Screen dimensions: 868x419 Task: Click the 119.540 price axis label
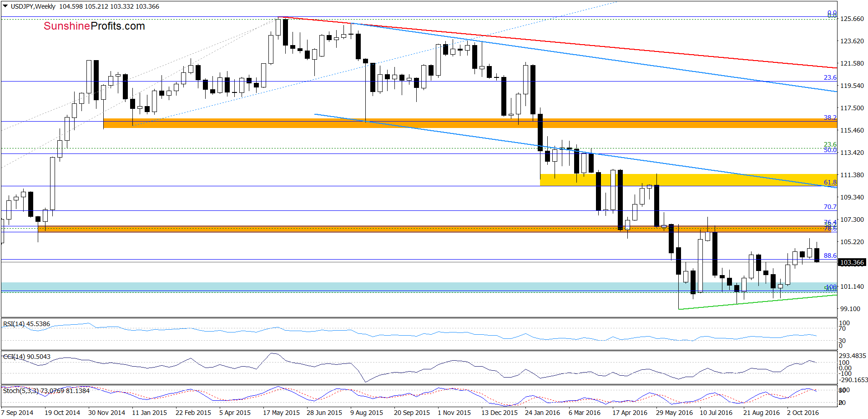[852, 86]
